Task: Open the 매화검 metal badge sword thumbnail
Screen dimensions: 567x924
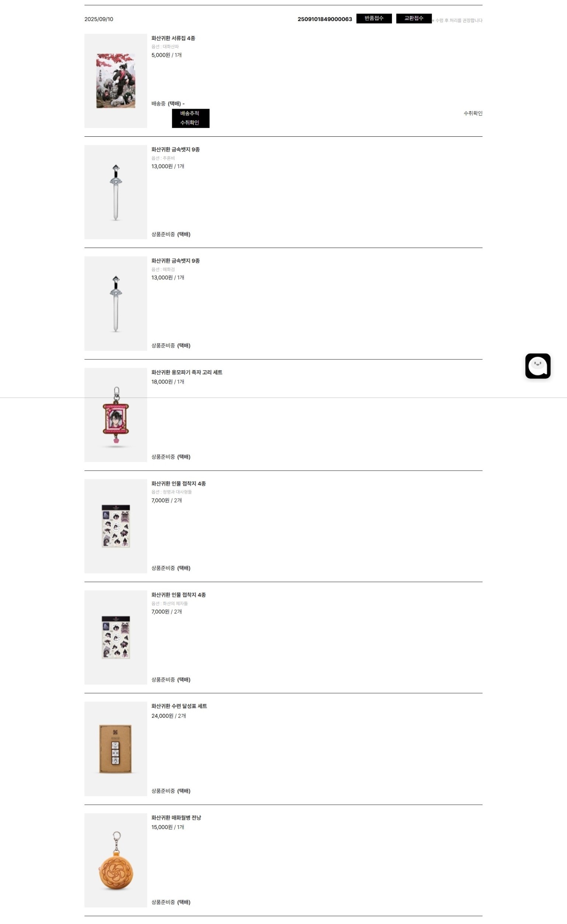Action: (x=116, y=303)
